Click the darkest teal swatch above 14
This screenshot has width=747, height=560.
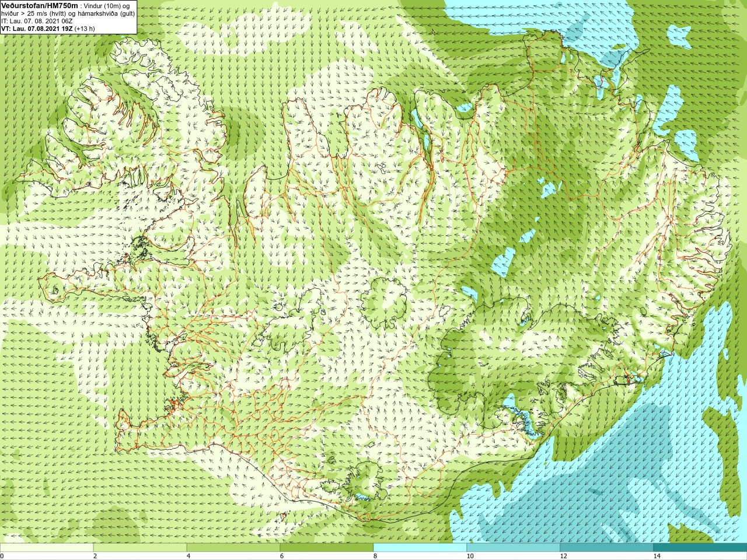pos(700,548)
